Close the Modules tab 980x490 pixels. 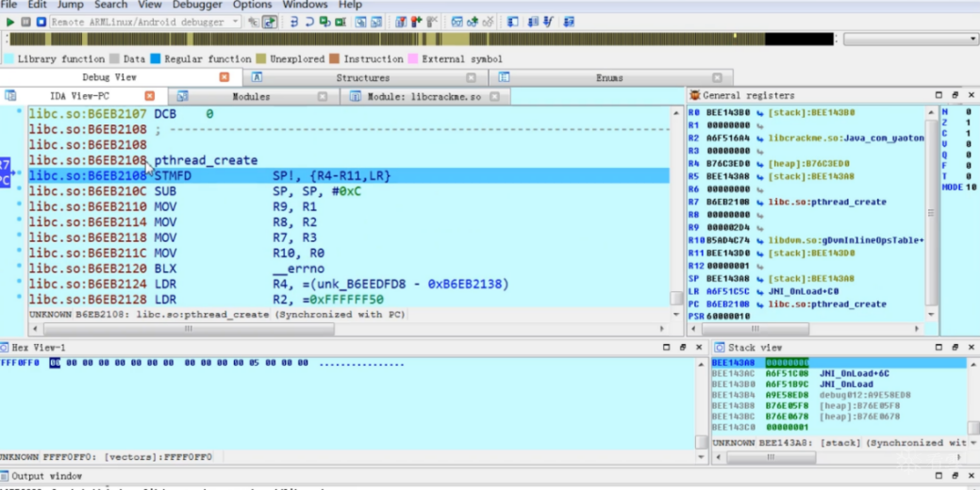click(x=323, y=97)
